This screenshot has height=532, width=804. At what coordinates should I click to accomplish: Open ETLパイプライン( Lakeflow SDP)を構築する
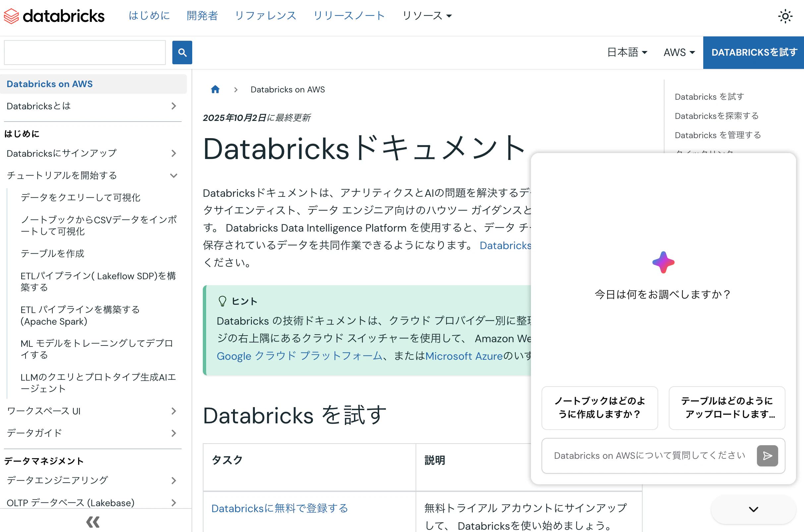[98, 282]
